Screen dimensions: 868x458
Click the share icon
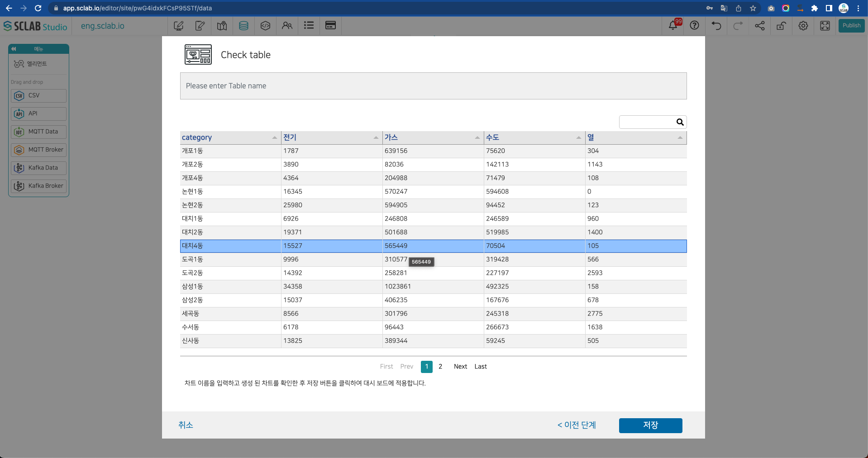click(760, 26)
